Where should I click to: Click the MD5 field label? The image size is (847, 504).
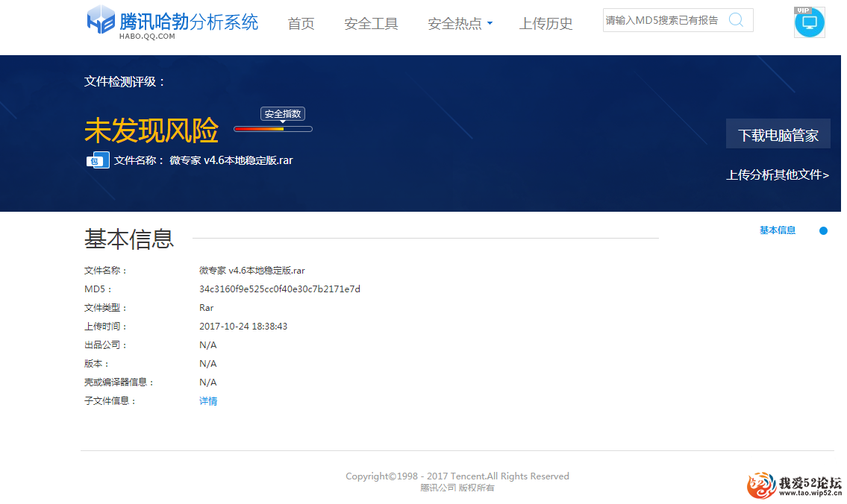click(x=98, y=289)
